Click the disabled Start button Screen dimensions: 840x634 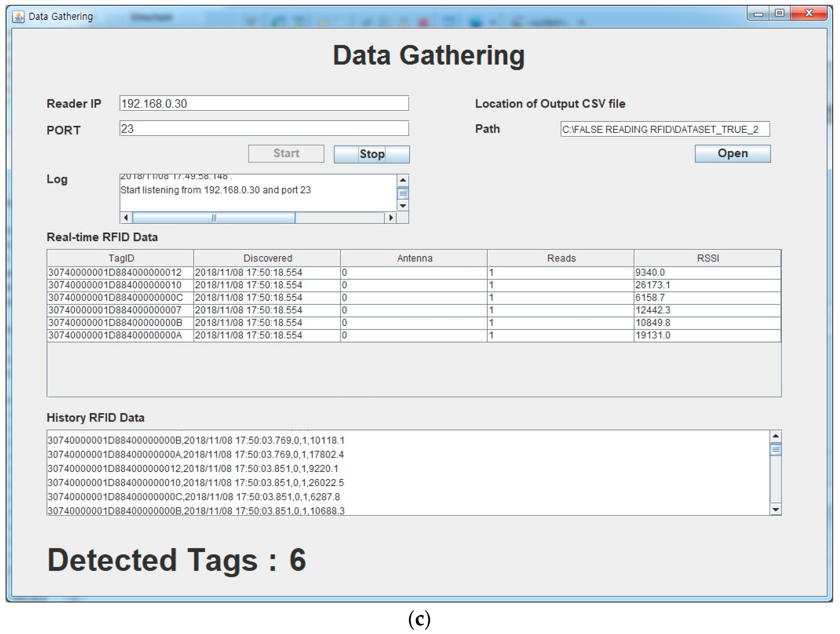coord(286,153)
